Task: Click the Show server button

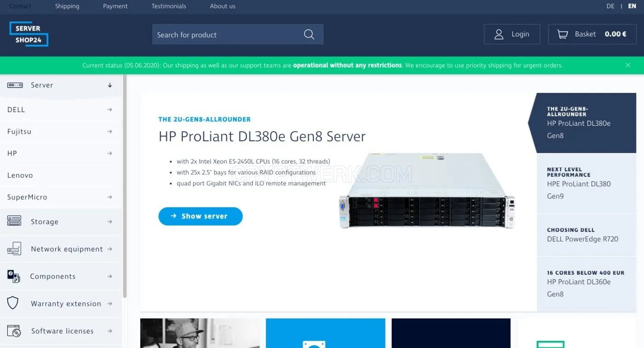Action: coord(201,216)
